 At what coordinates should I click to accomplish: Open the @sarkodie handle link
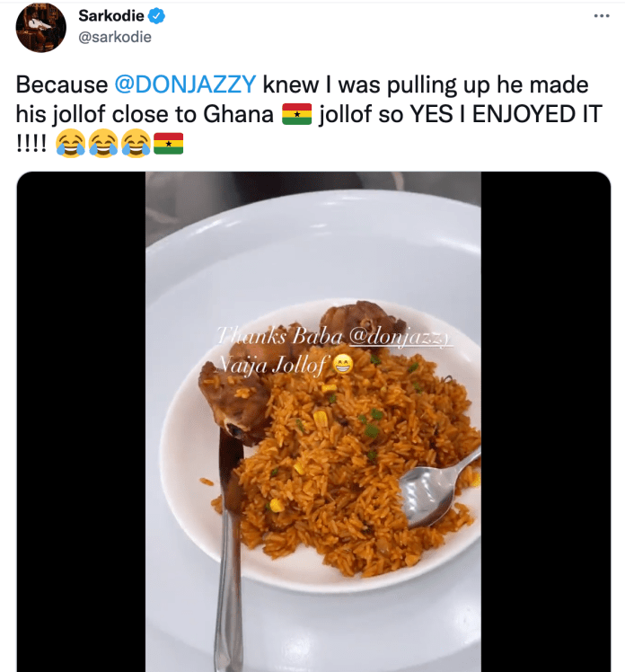pos(115,38)
